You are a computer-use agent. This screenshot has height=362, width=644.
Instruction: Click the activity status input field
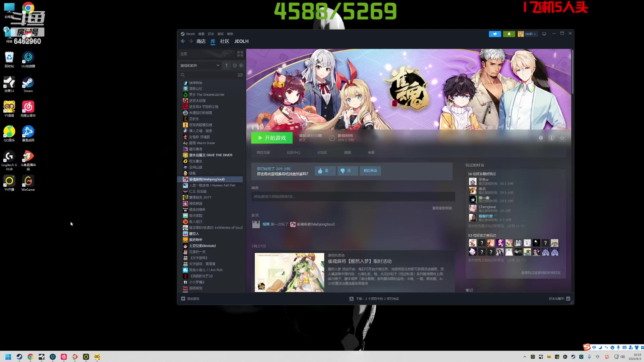pos(353,196)
